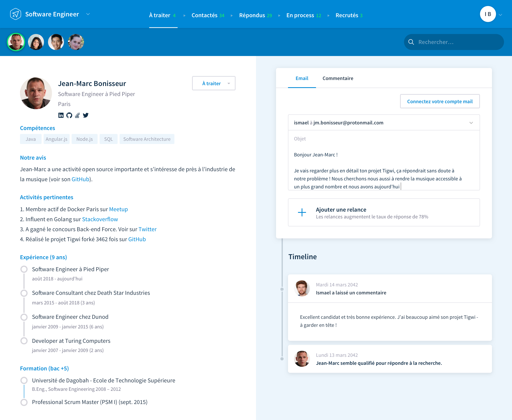Switch to the Commentaire tab

pos(338,78)
